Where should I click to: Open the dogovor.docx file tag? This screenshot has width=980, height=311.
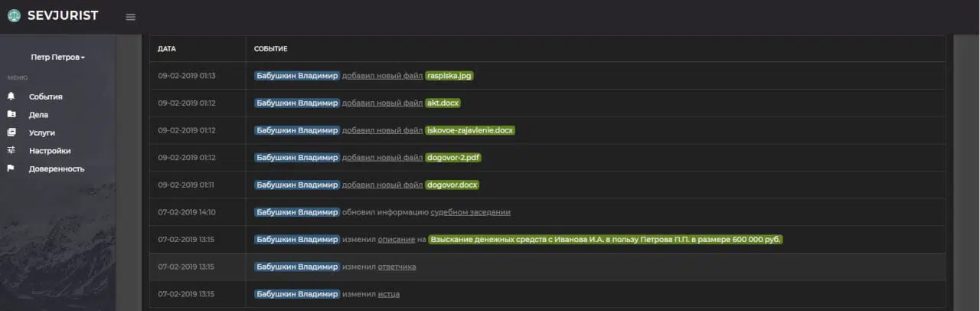(452, 185)
